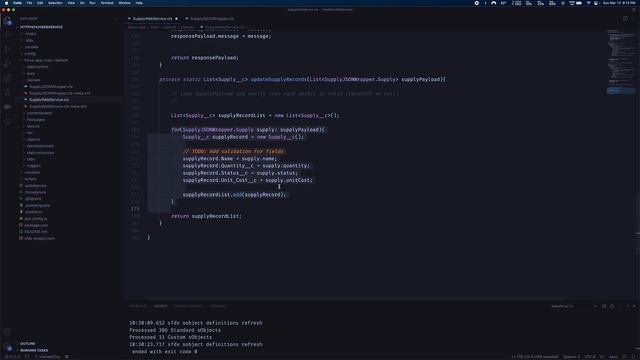
Task: Switch to the Debug Console panel tab
Action: [x=189, y=306]
